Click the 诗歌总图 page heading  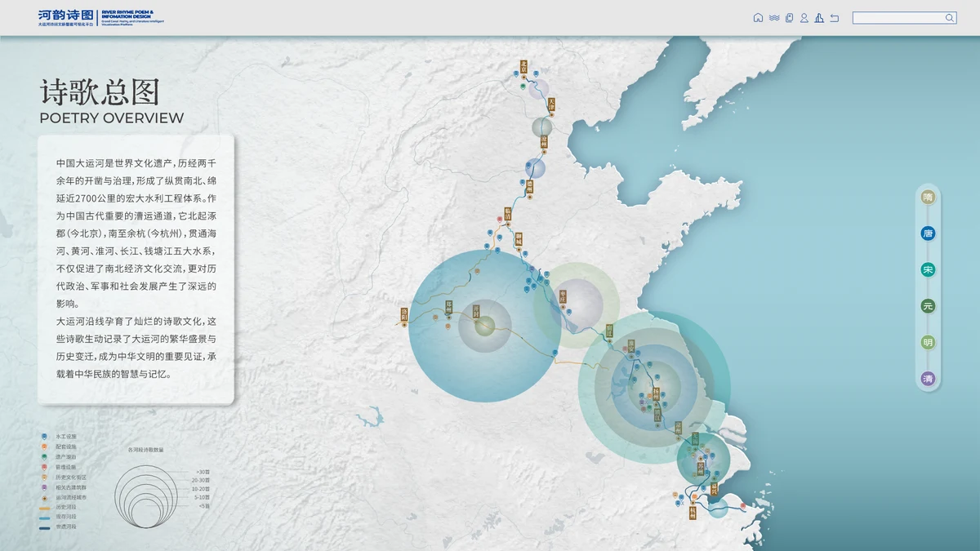coord(100,92)
